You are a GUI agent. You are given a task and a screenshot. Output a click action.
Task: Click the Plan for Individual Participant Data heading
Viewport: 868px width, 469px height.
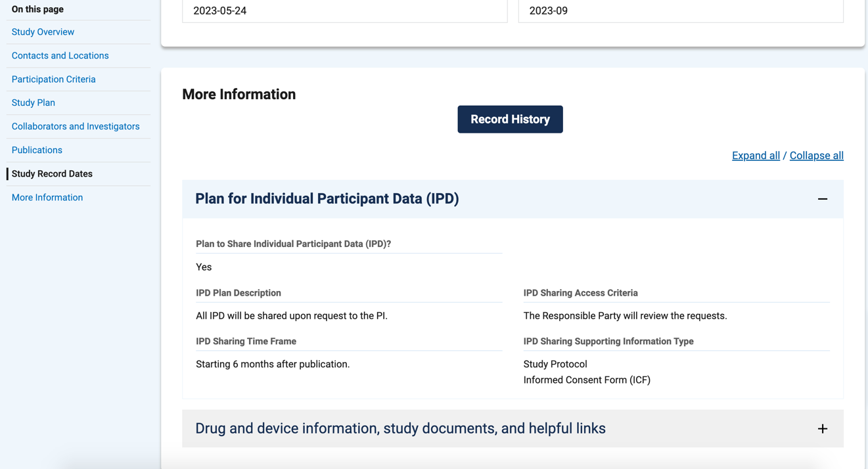pyautogui.click(x=327, y=199)
